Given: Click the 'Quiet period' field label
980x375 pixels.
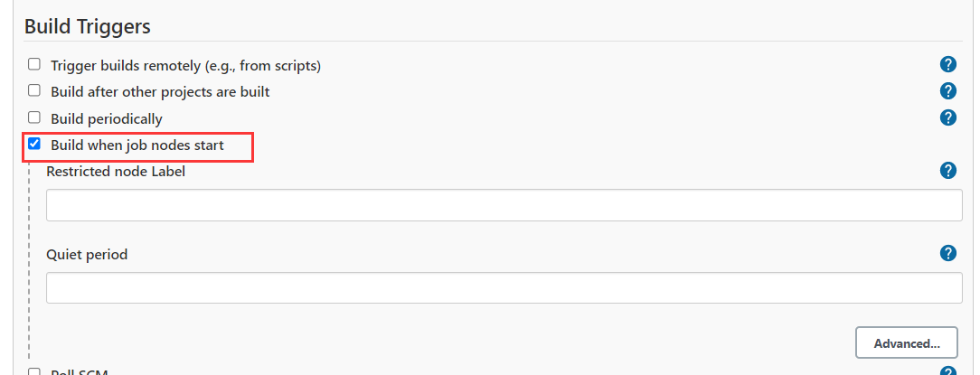Looking at the screenshot, I should pyautogui.click(x=87, y=254).
